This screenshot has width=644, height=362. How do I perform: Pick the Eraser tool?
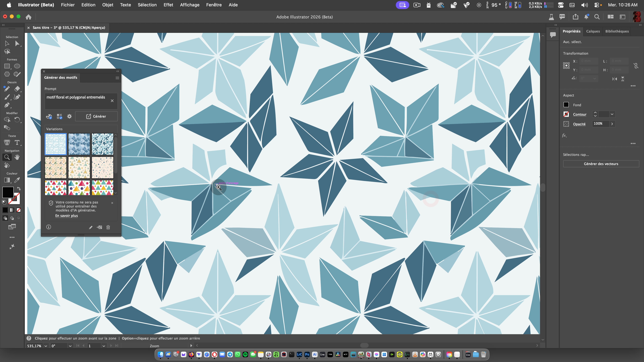[x=17, y=89]
